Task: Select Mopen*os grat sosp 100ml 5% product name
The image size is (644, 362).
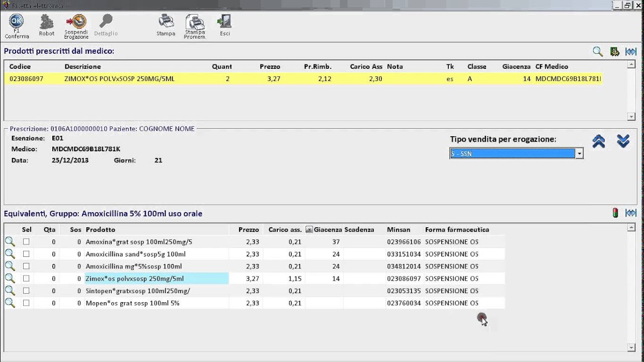Action: coord(132,303)
